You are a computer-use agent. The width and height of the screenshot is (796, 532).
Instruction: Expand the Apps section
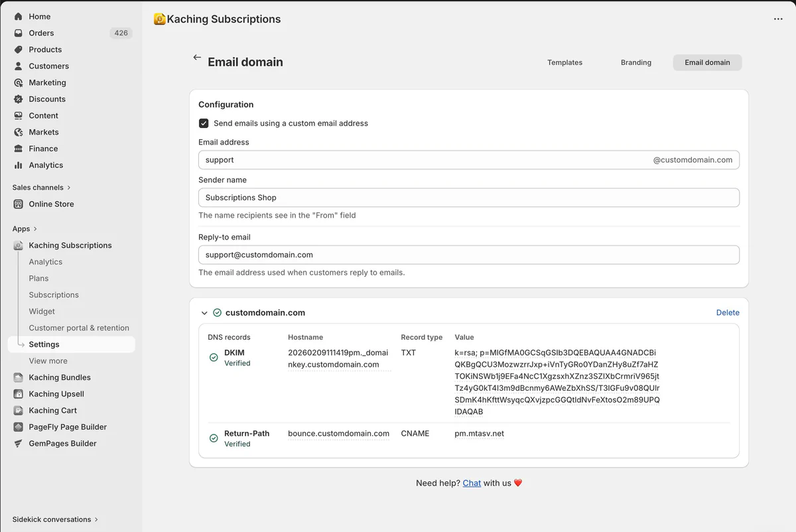tap(25, 229)
